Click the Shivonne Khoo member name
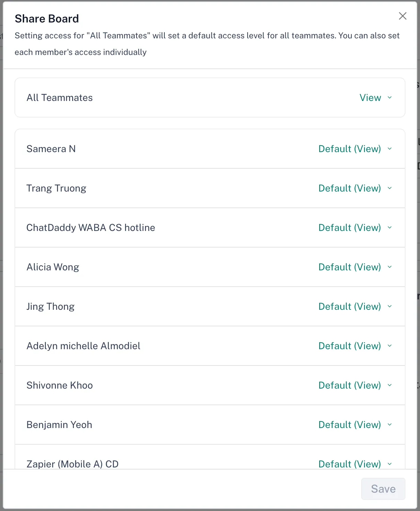The height and width of the screenshot is (511, 420). (60, 385)
